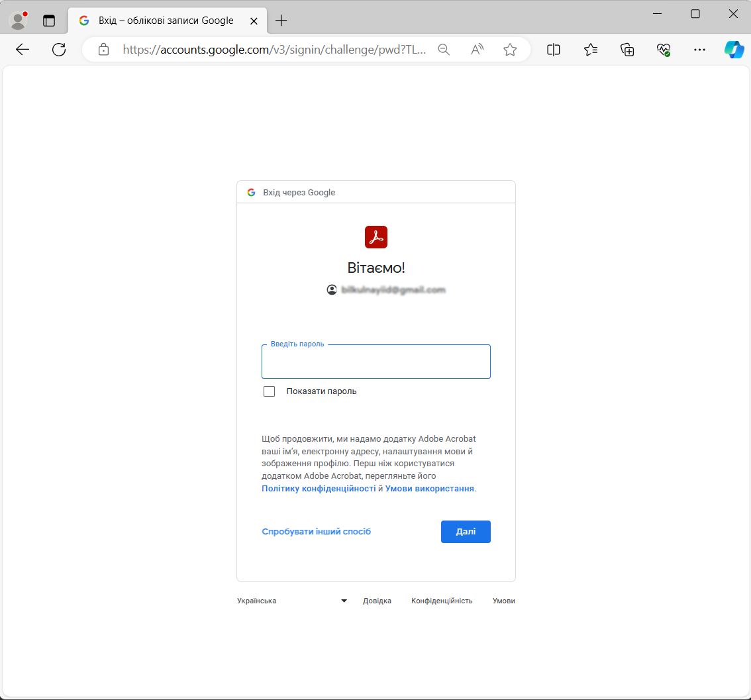Open the Українська language dropdown
The image size is (751, 700).
point(291,601)
